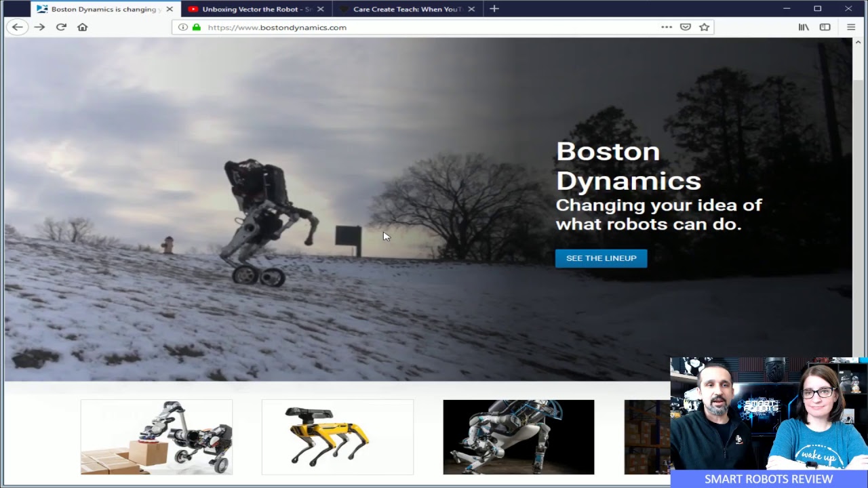Click the SEE THE LINEUP button
The width and height of the screenshot is (868, 488).
pyautogui.click(x=601, y=258)
